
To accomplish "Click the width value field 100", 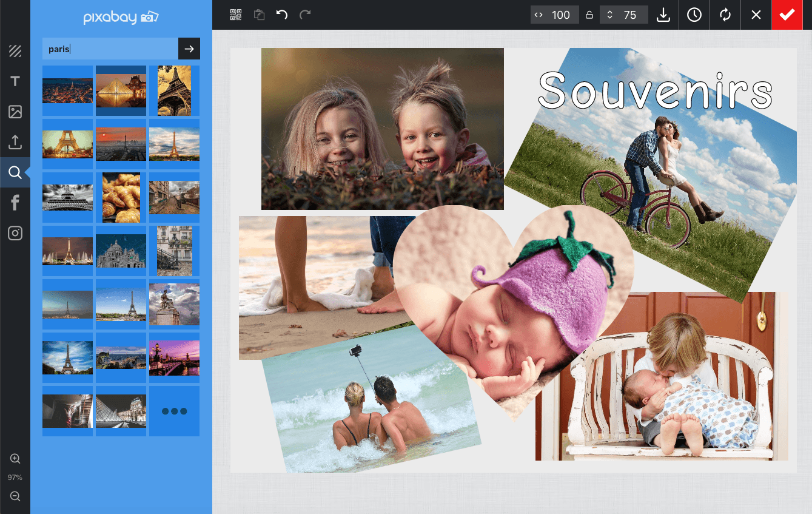I will 560,15.
